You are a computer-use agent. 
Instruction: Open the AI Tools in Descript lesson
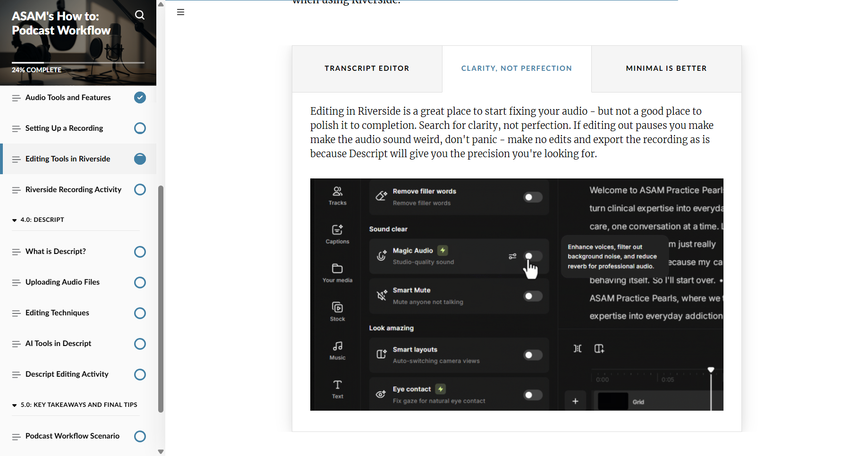(59, 343)
